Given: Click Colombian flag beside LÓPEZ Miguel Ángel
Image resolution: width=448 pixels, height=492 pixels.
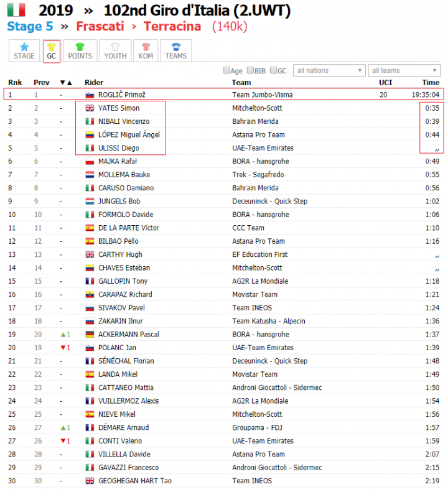Looking at the screenshot, I should (x=90, y=135).
